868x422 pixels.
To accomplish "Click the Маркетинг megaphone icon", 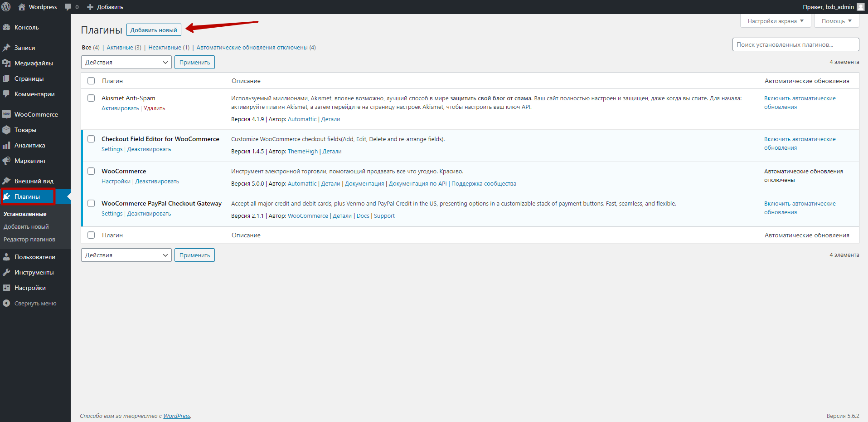I will pos(6,161).
